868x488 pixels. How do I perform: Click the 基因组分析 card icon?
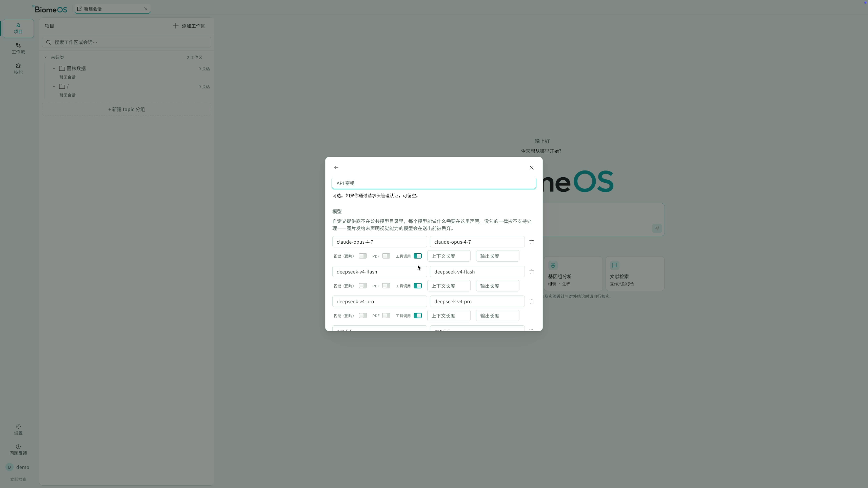(553, 265)
